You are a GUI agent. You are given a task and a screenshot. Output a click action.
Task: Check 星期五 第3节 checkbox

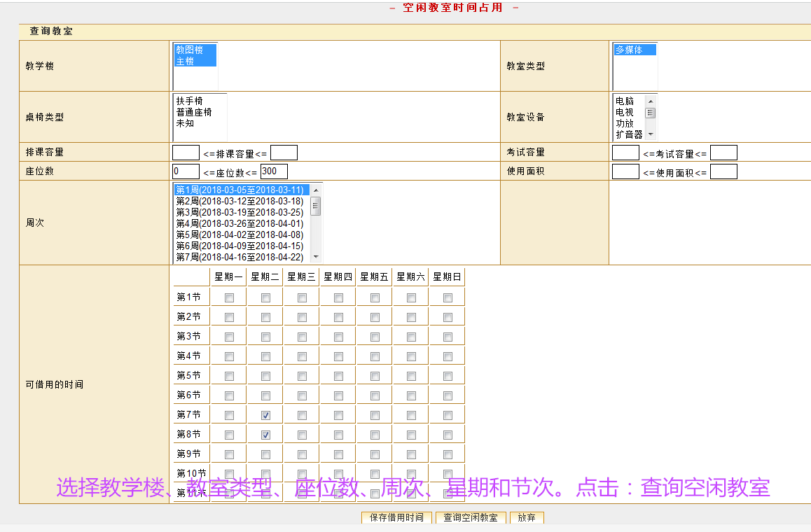375,337
